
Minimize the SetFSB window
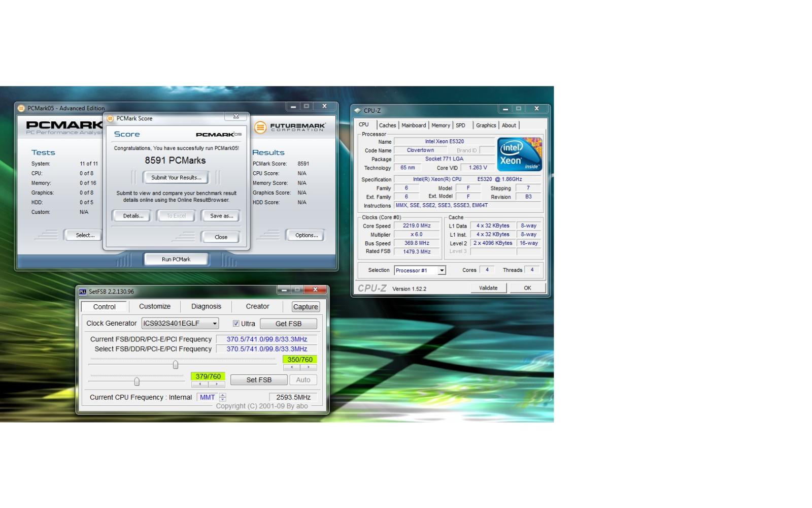(x=284, y=290)
